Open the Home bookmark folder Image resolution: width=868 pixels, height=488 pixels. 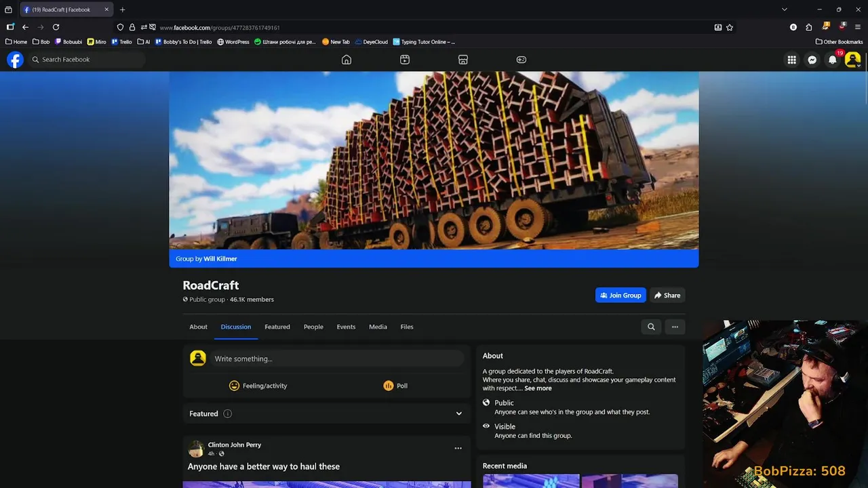pyautogui.click(x=16, y=42)
